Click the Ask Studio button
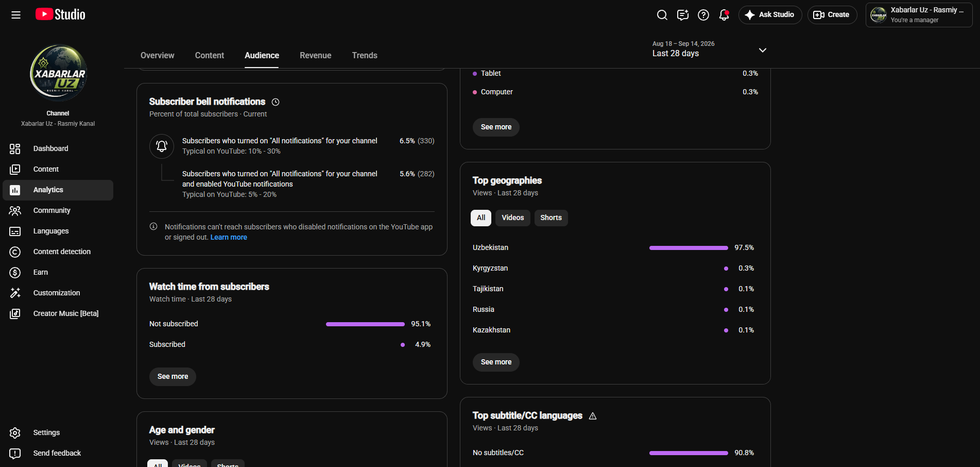The width and height of the screenshot is (980, 467). point(770,15)
